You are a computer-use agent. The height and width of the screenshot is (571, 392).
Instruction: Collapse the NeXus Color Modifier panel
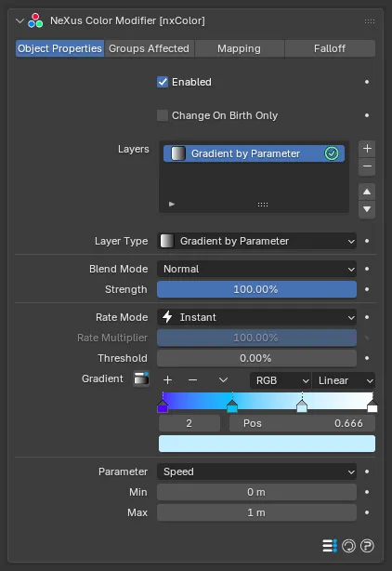(x=20, y=21)
